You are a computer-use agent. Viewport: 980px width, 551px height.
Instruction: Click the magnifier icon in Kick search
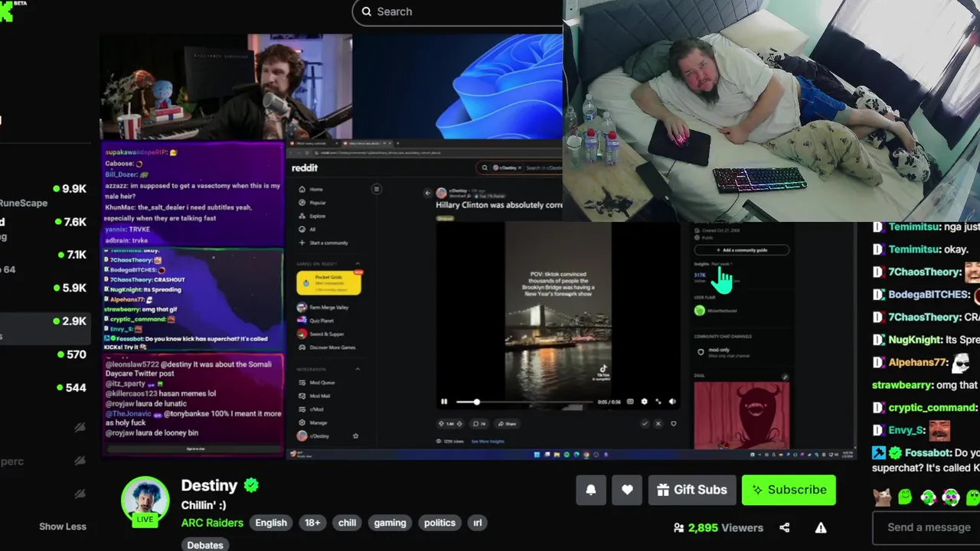[x=367, y=11]
